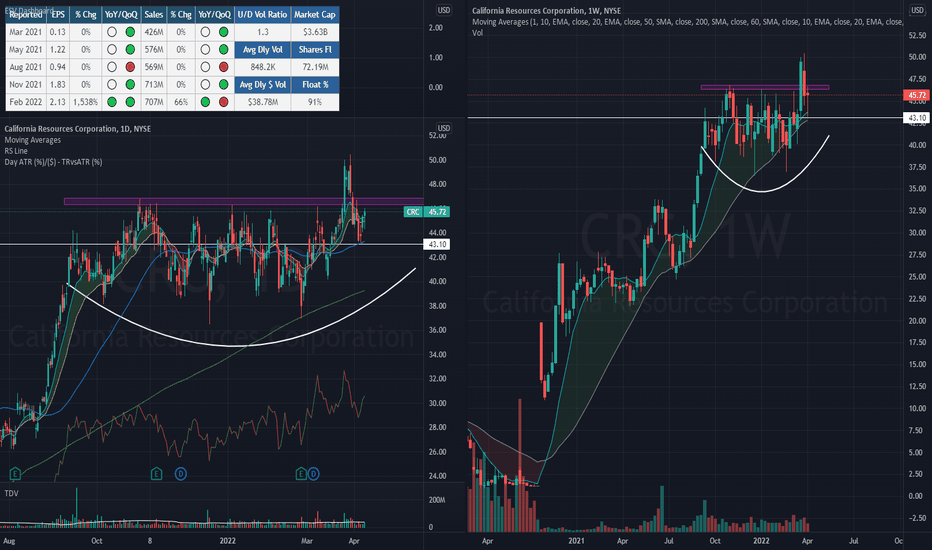The height and width of the screenshot is (550, 932).
Task: Click the Market Cap header cell
Action: 315,15
